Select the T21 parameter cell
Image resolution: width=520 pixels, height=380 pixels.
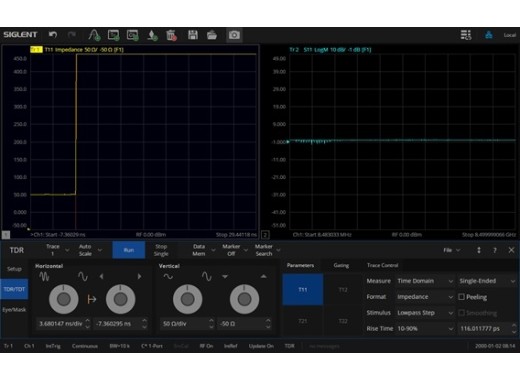coord(303,321)
